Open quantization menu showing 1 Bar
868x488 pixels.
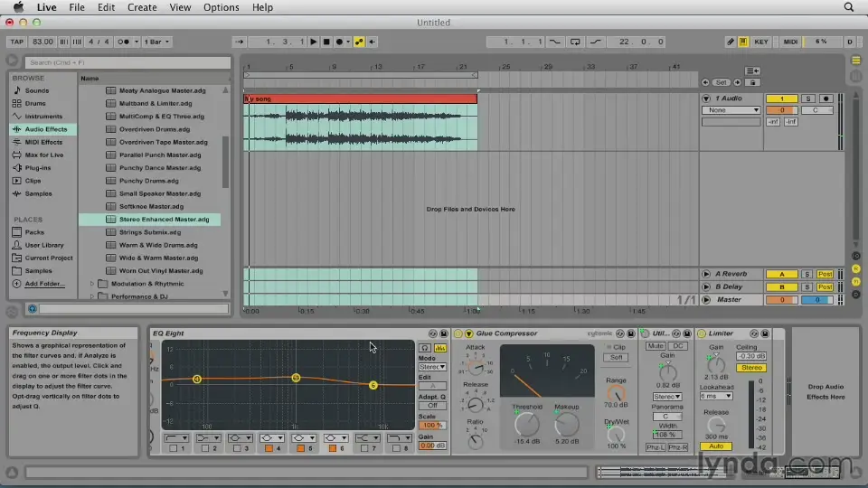point(156,42)
